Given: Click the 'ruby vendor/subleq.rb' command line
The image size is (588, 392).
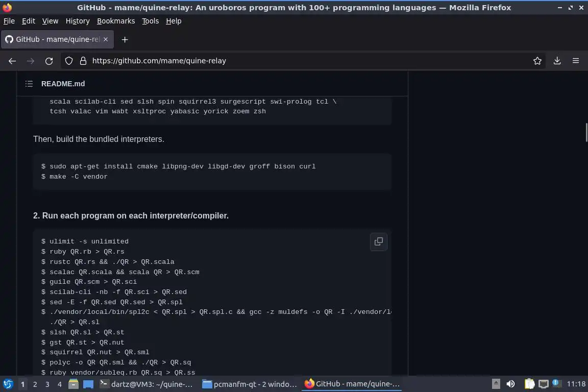Looking at the screenshot, I should coord(118,372).
